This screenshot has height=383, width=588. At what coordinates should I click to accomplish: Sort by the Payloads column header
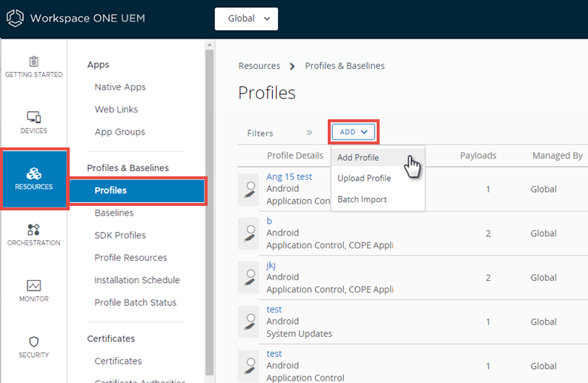click(478, 156)
